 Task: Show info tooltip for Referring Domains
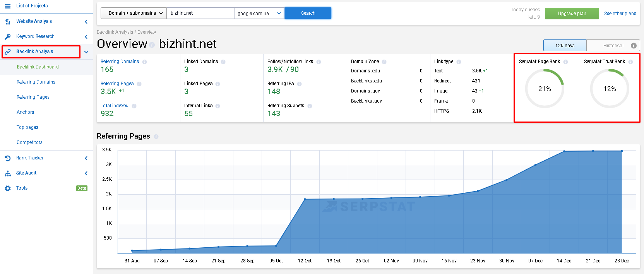click(144, 62)
